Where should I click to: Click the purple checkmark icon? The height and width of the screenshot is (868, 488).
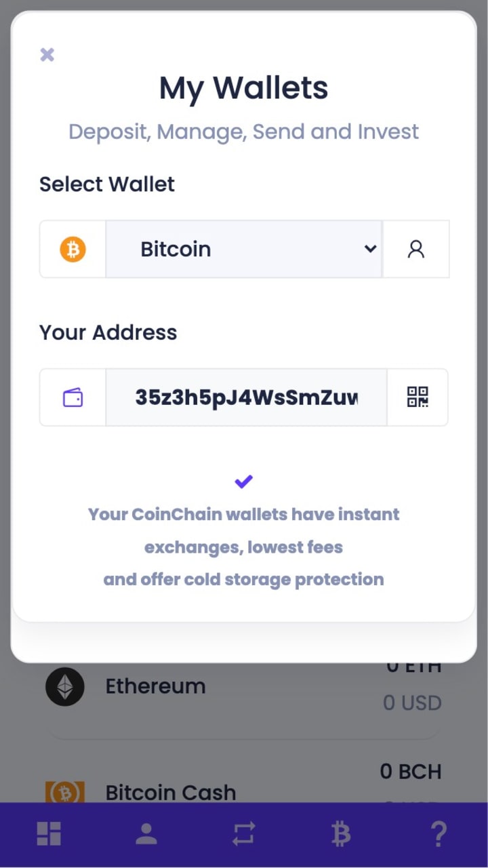point(244,481)
